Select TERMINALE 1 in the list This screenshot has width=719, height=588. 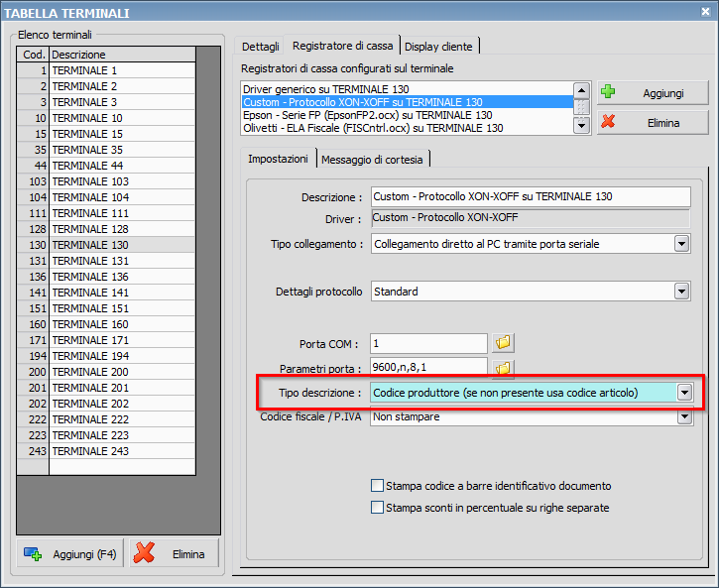[x=106, y=70]
